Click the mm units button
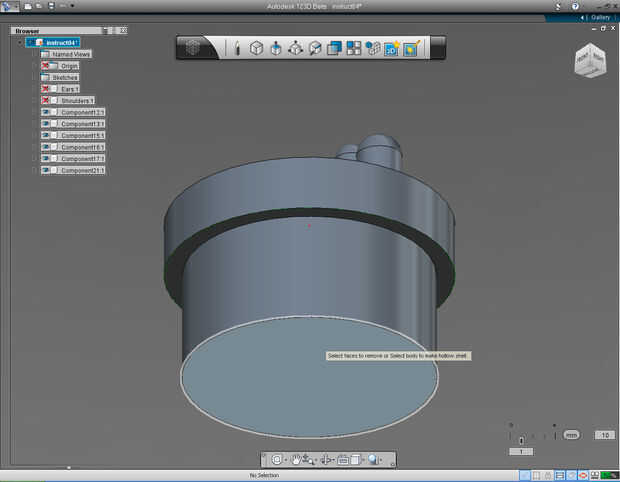The width and height of the screenshot is (620, 482). [571, 435]
